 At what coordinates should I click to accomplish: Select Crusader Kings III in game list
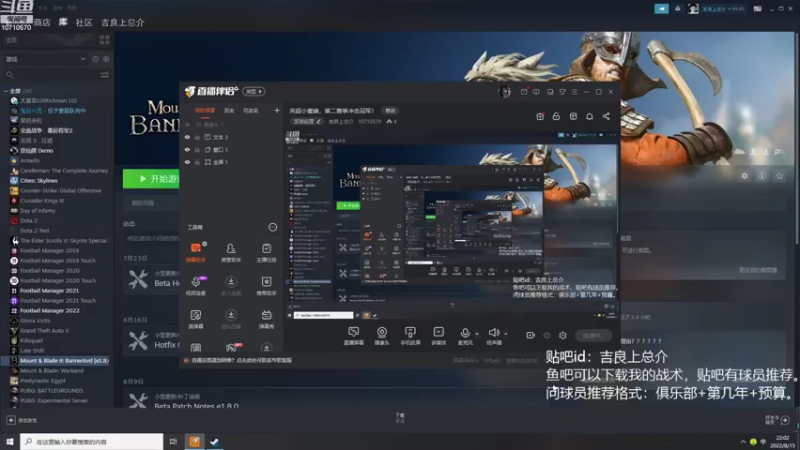(x=44, y=201)
